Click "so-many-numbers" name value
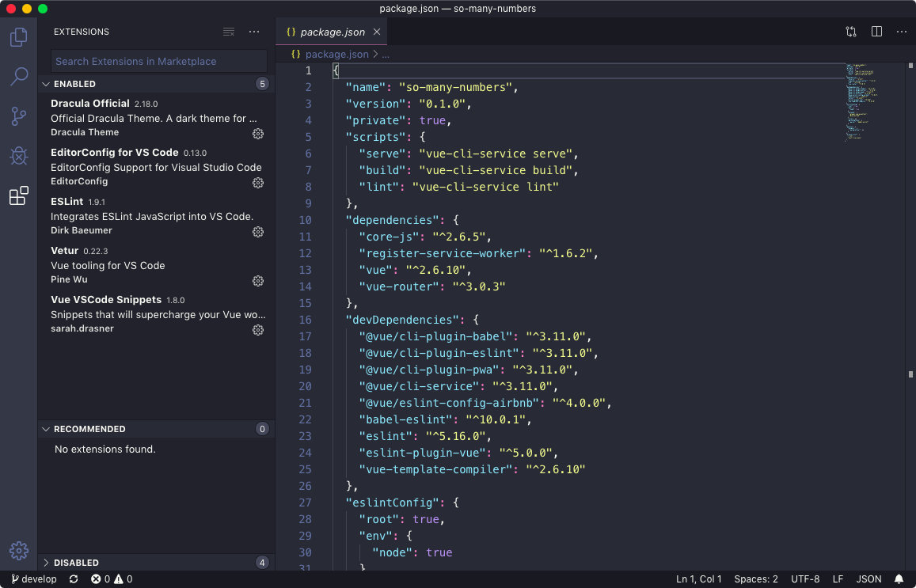This screenshot has height=588, width=916. [x=455, y=87]
